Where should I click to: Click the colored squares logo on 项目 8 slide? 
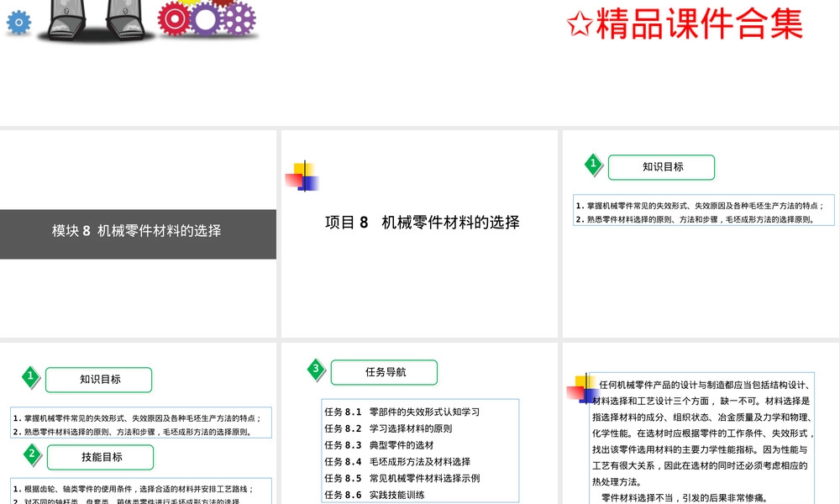click(x=302, y=176)
